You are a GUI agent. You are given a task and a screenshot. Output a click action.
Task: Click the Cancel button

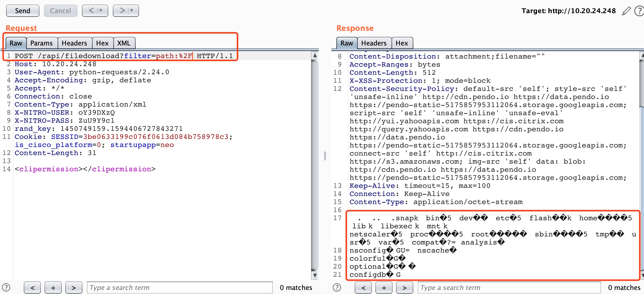tap(60, 11)
